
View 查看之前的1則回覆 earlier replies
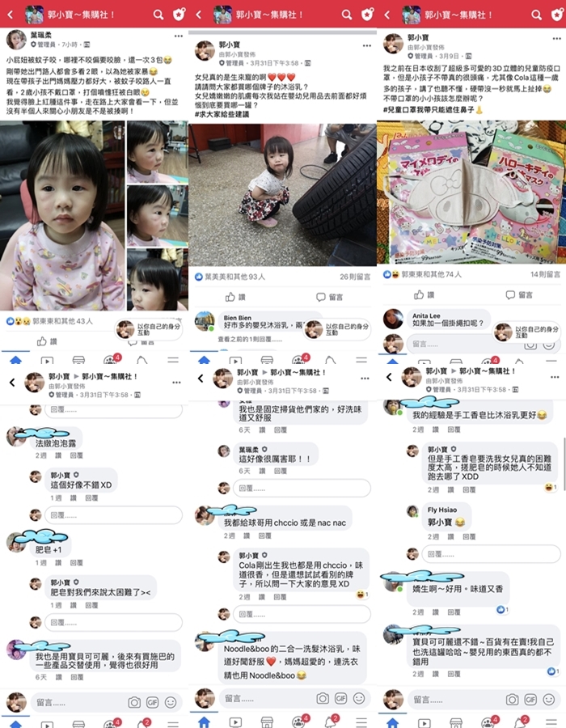pos(250,340)
